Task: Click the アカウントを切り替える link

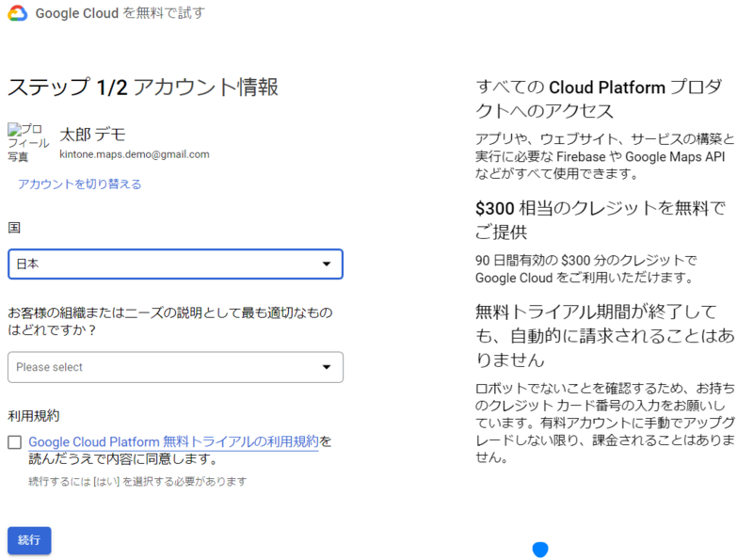Action: pos(80,184)
